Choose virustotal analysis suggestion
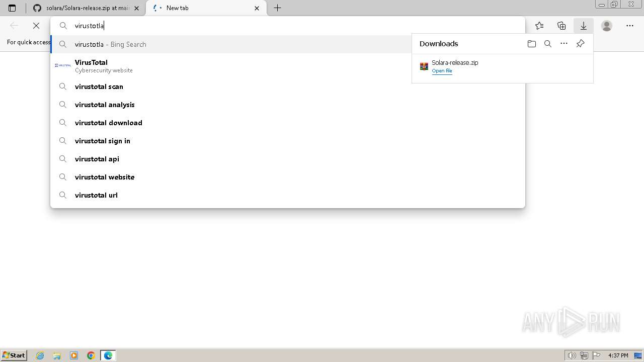644x362 pixels. (x=288, y=105)
